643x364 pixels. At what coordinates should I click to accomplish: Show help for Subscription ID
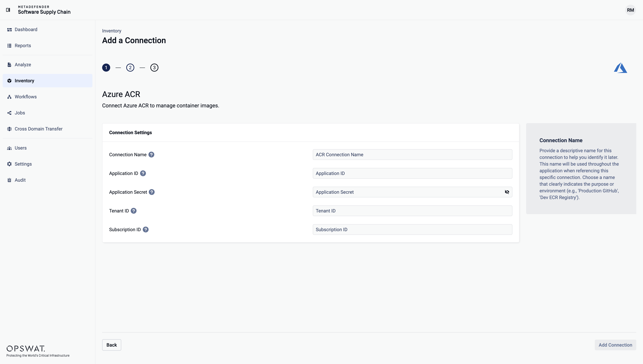click(x=146, y=230)
